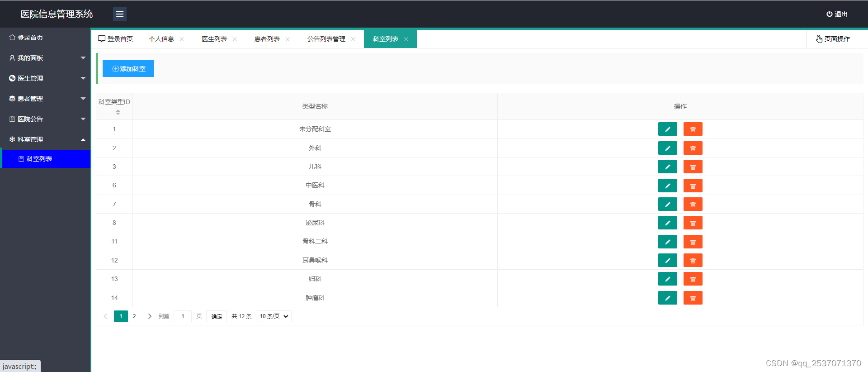Delete the 骨科二科 row
The image size is (868, 372).
(693, 242)
